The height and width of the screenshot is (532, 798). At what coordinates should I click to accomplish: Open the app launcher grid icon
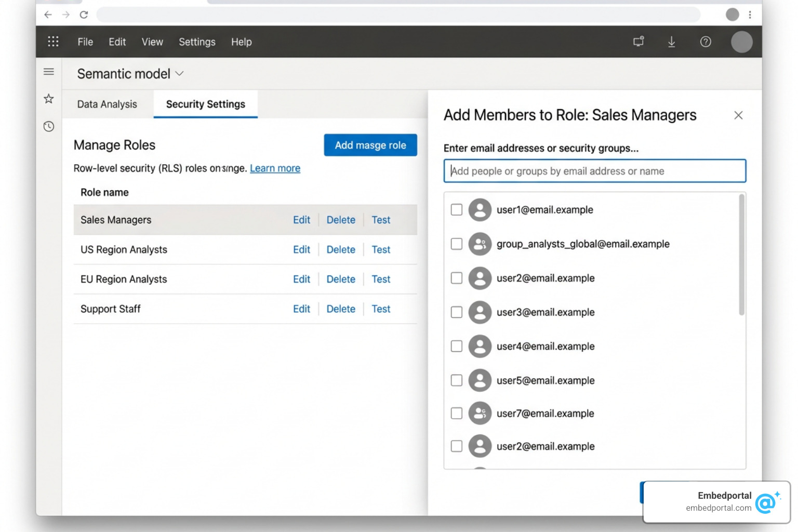[53, 42]
